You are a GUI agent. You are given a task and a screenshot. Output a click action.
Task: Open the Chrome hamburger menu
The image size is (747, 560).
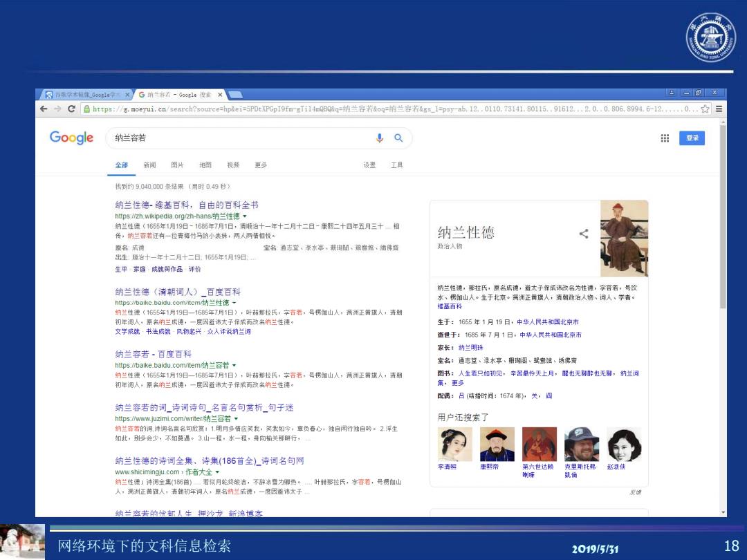coord(719,109)
